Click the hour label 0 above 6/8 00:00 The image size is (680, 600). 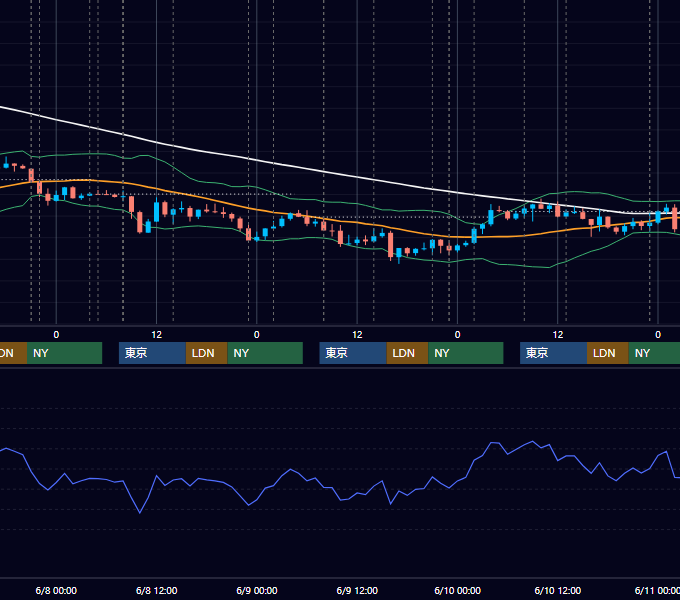pos(56,335)
